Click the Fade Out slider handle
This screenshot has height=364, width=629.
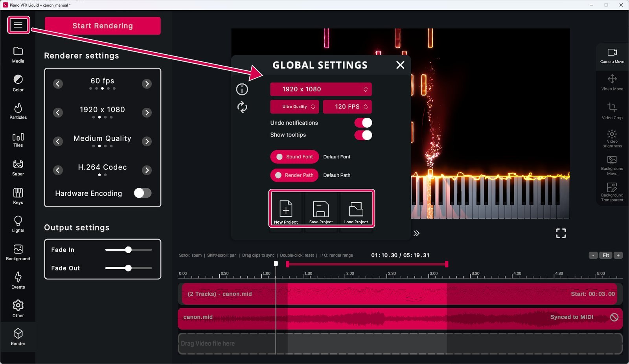point(128,268)
